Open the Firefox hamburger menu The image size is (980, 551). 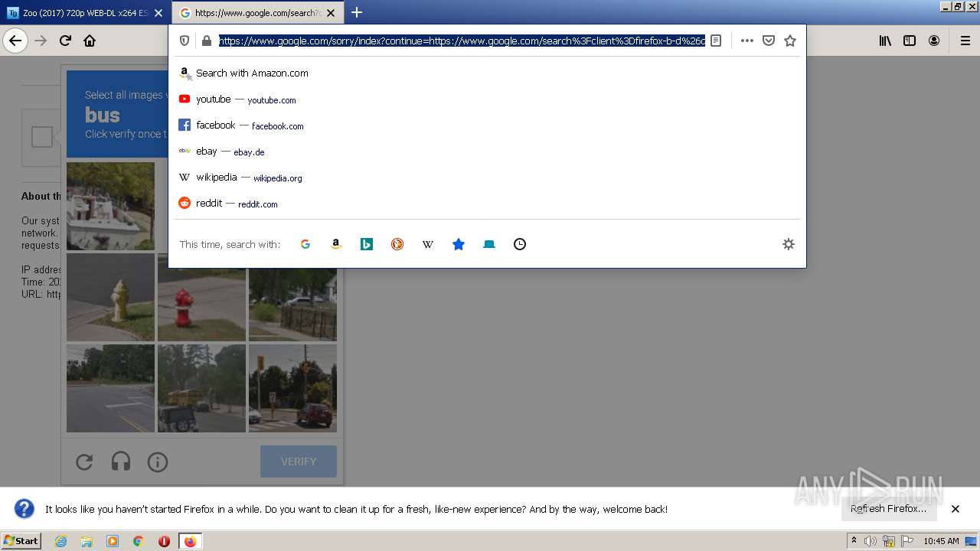click(x=965, y=41)
